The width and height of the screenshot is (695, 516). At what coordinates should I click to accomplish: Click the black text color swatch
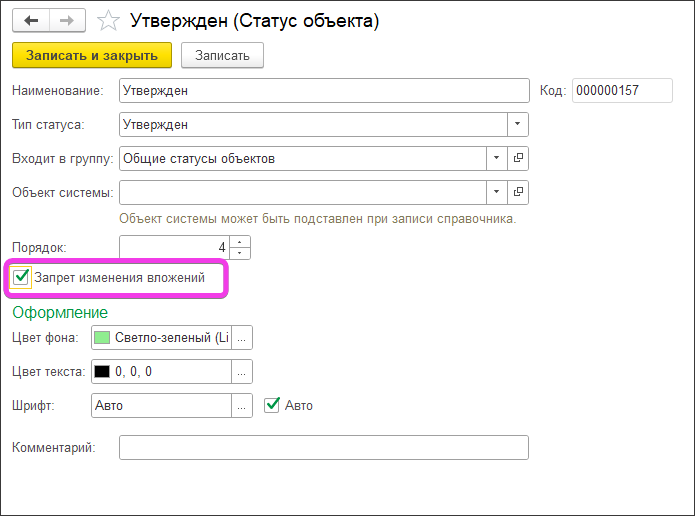[102, 371]
